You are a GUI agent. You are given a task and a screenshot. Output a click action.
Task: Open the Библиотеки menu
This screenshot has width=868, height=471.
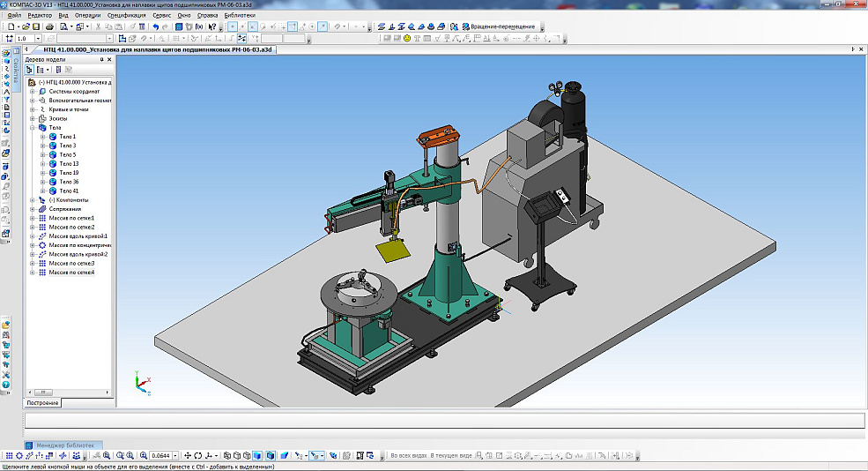(x=240, y=15)
